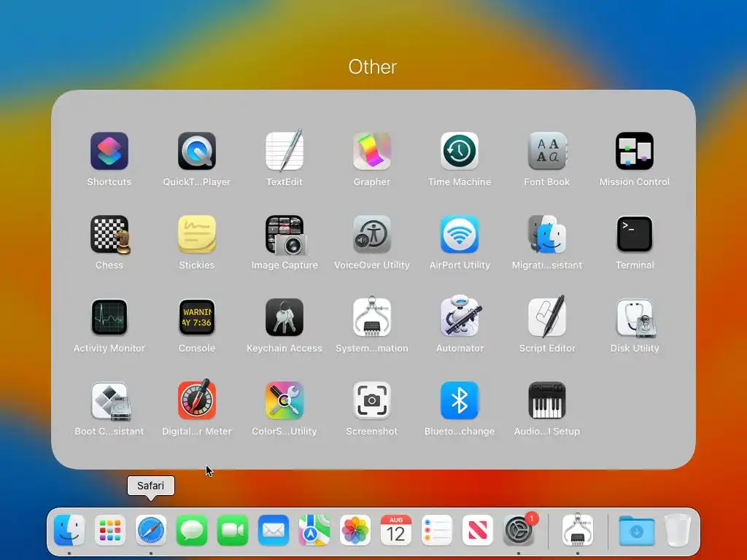
Task: Open AirPort Utility
Action: (460, 234)
